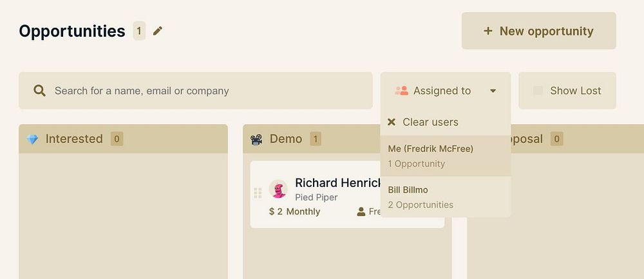
Task: Click the assigned users people icon
Action: pyautogui.click(x=402, y=91)
